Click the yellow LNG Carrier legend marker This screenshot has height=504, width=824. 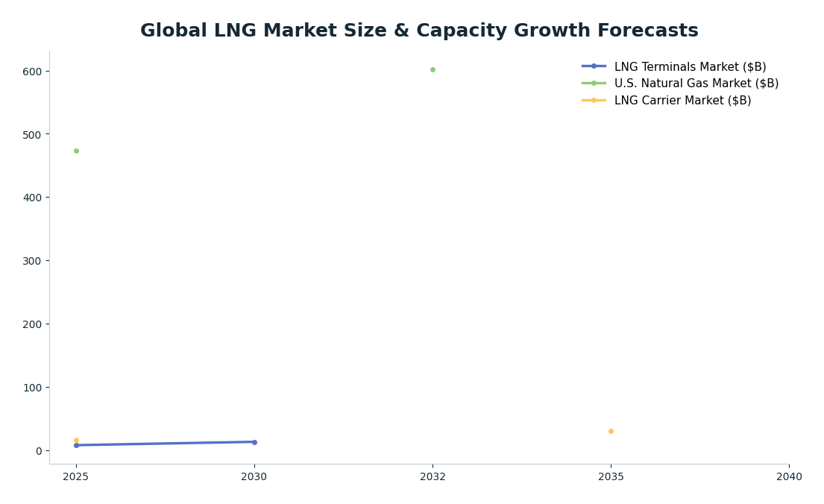[594, 100]
